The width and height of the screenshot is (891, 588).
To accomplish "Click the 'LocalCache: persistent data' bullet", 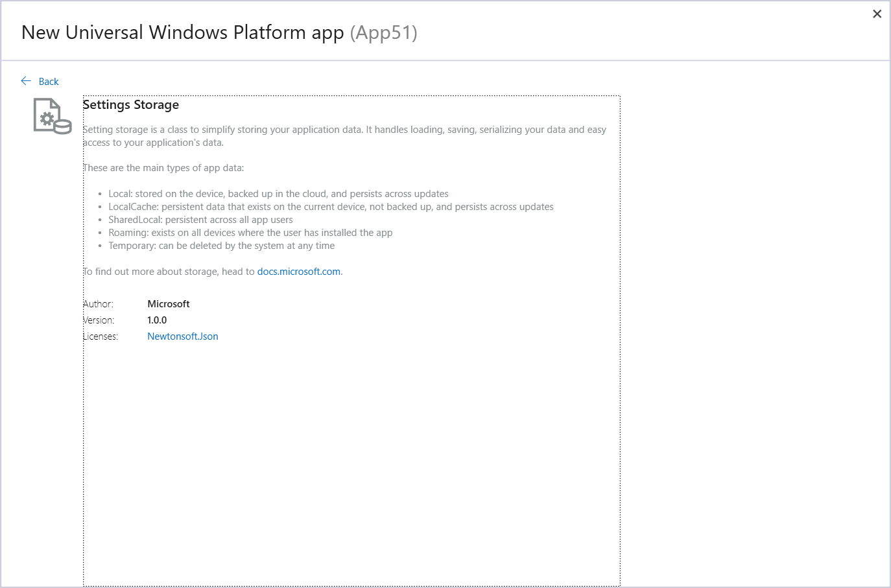I will click(331, 207).
